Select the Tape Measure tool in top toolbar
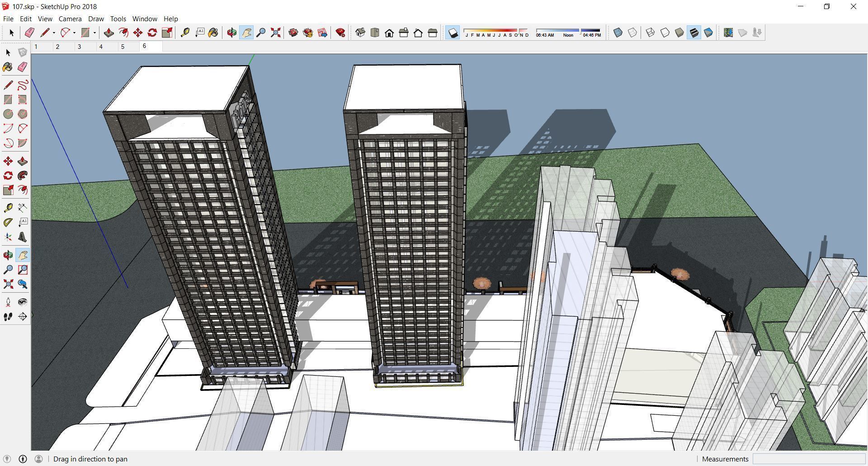Screen dimensions: 868x466 [x=185, y=33]
